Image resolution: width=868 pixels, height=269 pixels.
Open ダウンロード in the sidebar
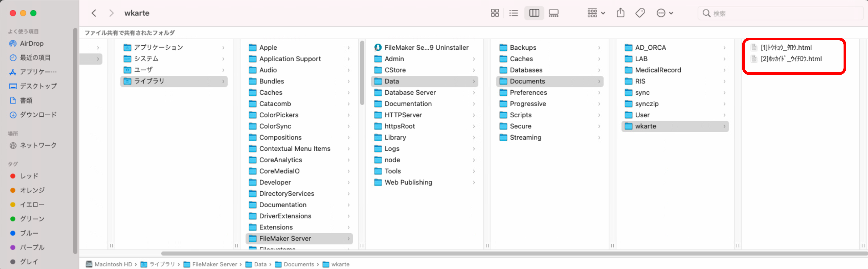click(38, 115)
